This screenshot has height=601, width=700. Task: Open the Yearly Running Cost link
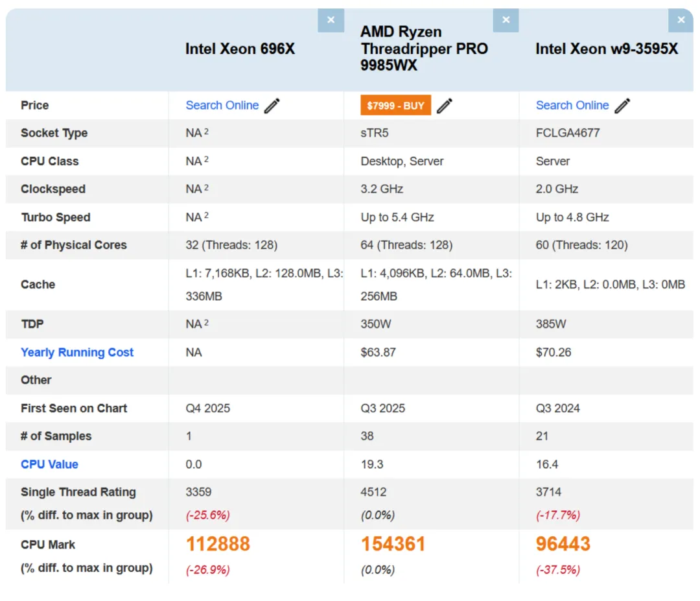pyautogui.click(x=77, y=352)
